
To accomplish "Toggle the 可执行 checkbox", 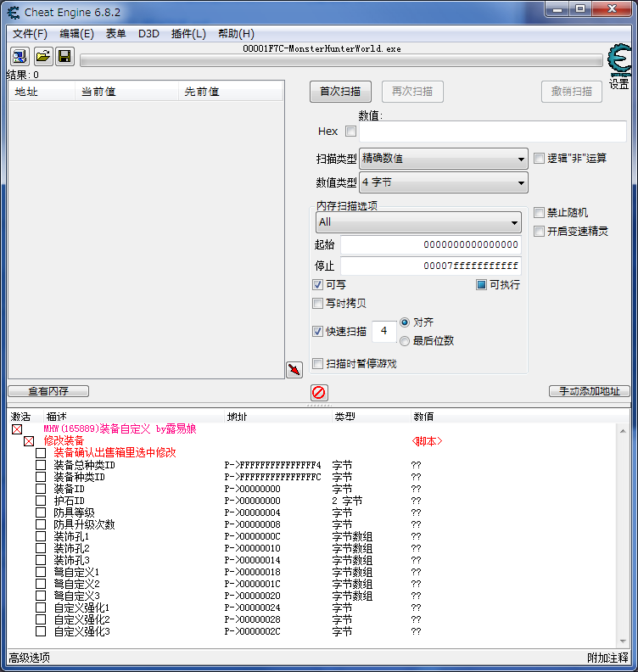I will click(x=481, y=284).
